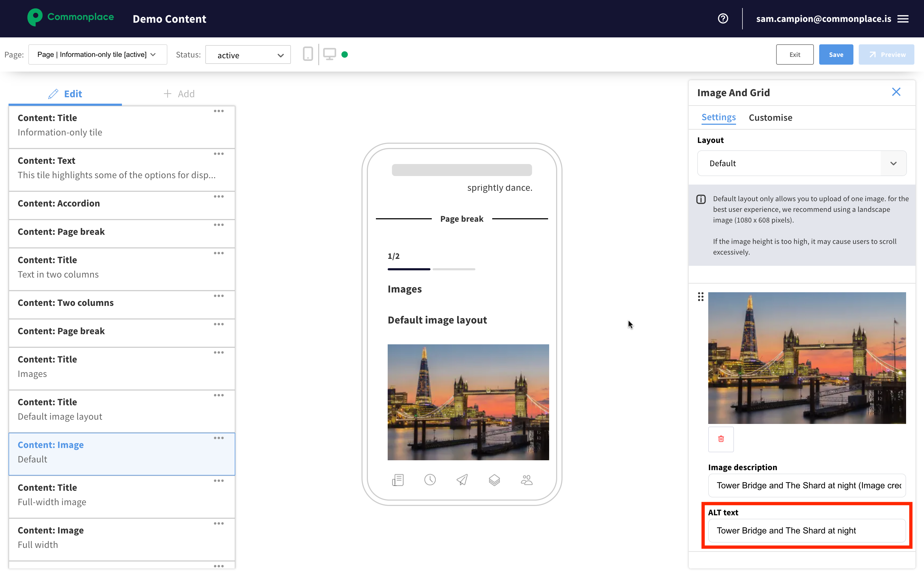924x577 pixels.
Task: Open the Page selector dropdown
Action: pos(97,54)
